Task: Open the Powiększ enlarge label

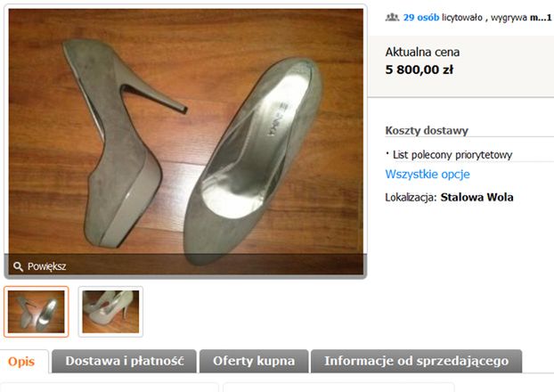Action: pos(46,266)
